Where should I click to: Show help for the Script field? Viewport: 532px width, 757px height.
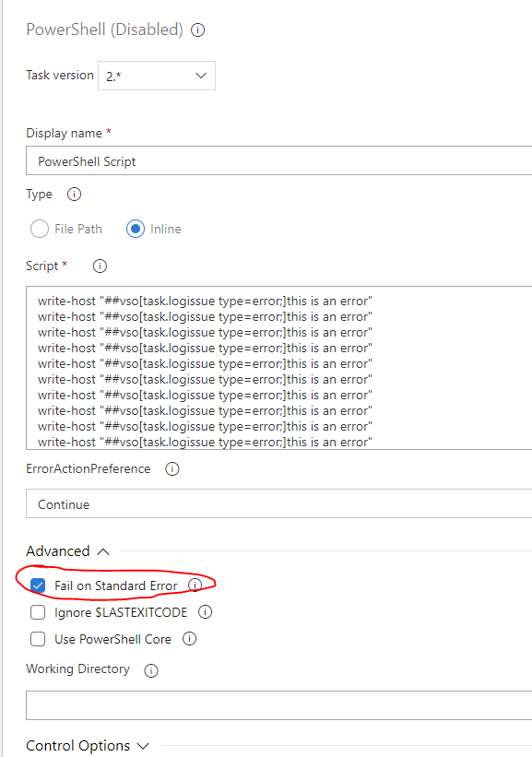pyautogui.click(x=99, y=266)
